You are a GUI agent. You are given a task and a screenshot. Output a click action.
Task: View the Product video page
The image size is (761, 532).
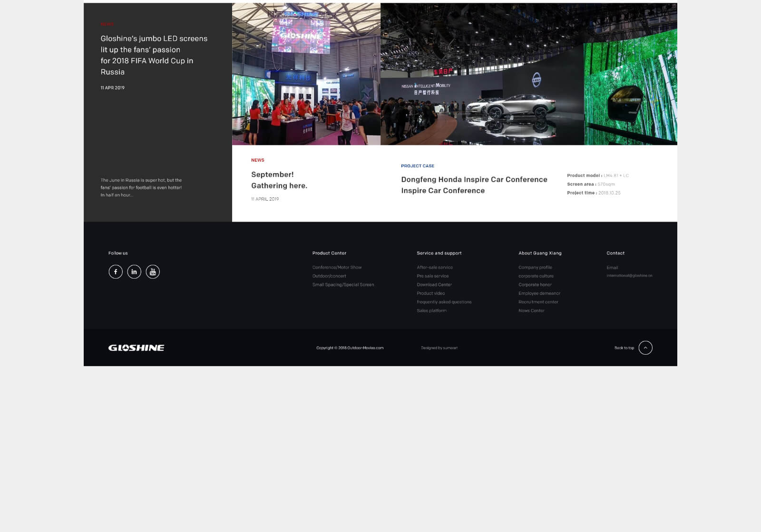[431, 293]
